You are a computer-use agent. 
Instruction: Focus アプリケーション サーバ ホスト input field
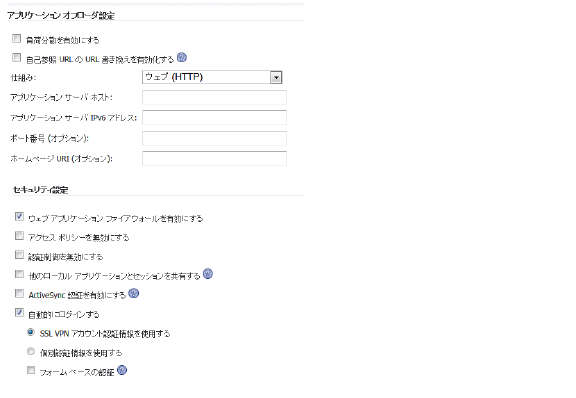[214, 97]
